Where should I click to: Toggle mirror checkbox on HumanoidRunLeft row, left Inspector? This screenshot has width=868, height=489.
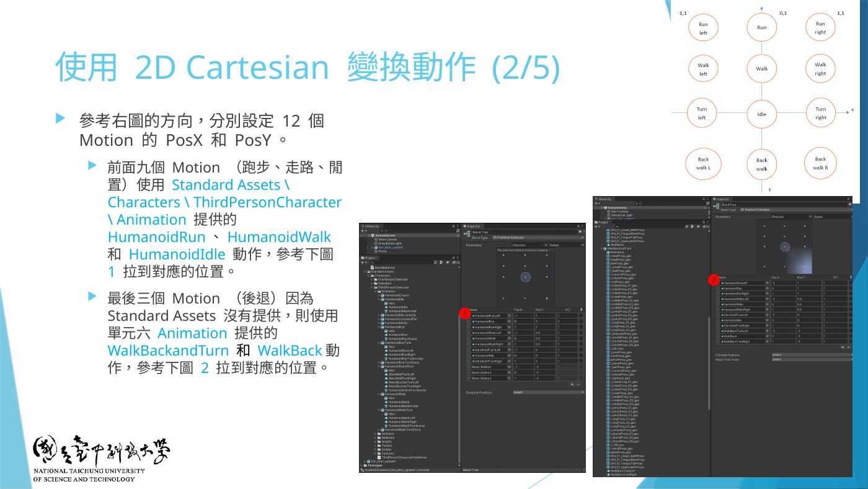581,316
